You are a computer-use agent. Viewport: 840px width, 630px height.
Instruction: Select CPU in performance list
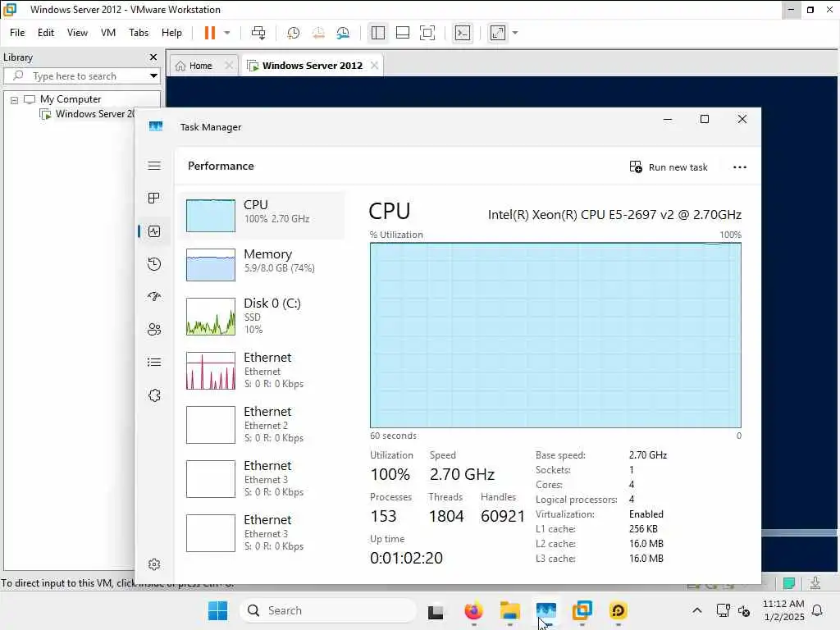pos(262,215)
